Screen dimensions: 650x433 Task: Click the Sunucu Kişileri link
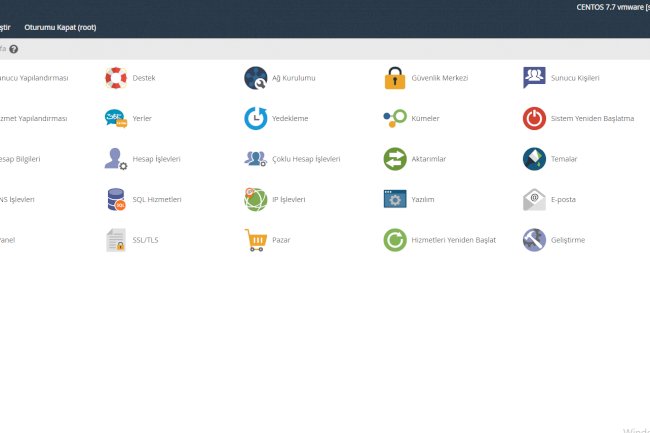(575, 78)
